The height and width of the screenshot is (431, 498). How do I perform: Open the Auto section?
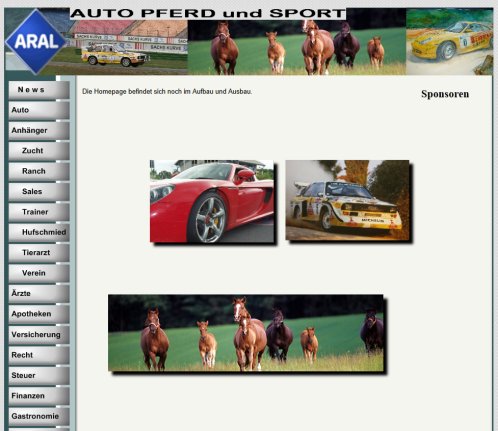coord(39,110)
